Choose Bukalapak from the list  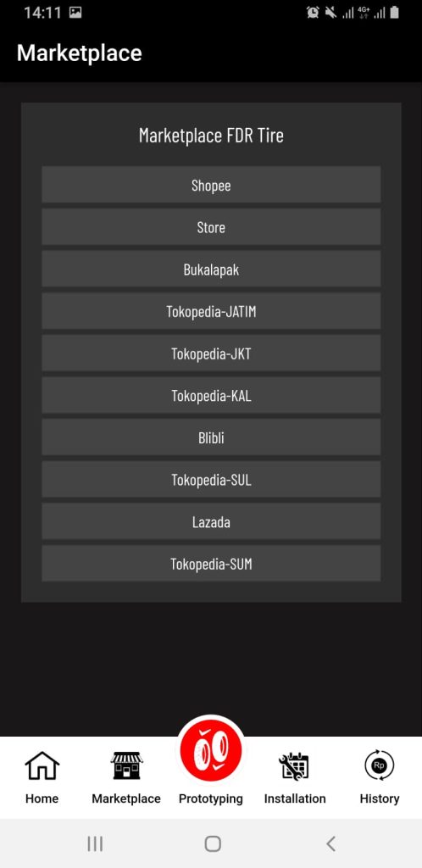click(211, 269)
